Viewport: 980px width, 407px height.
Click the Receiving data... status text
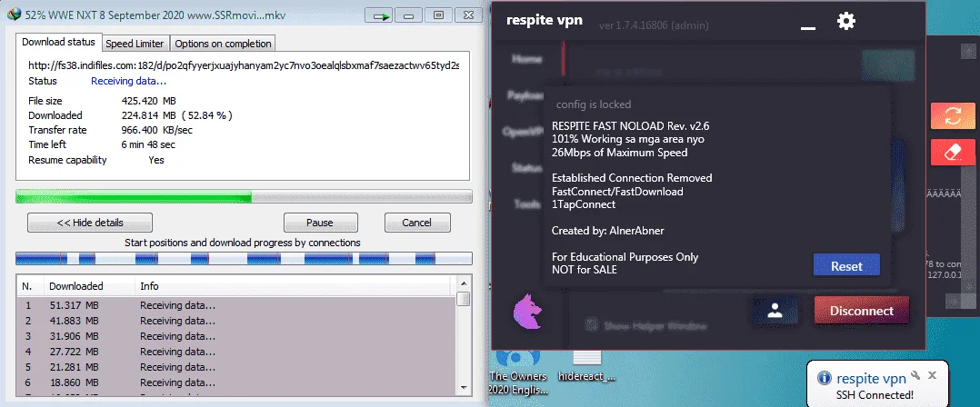129,81
